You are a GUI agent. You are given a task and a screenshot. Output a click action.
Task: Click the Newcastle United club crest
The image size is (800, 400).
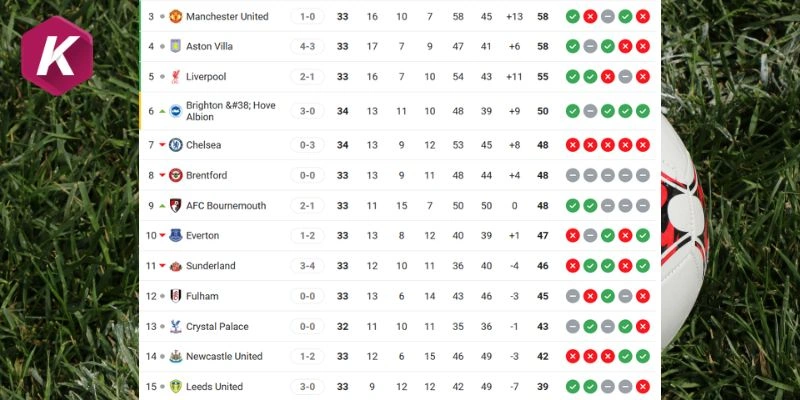point(175,356)
